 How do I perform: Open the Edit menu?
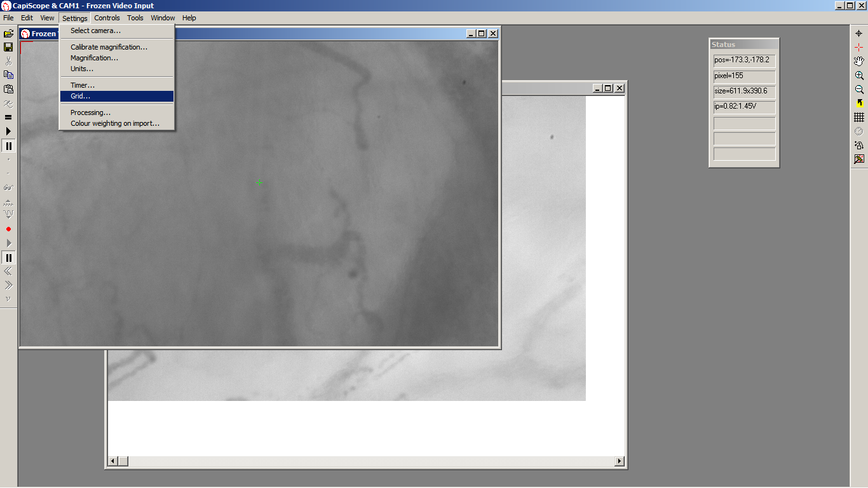27,18
